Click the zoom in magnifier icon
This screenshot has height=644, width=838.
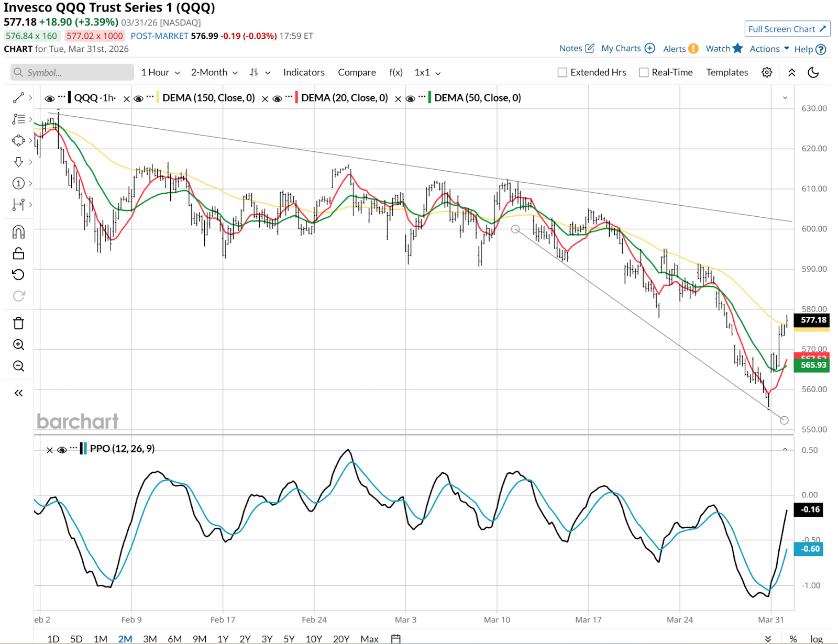click(x=18, y=345)
